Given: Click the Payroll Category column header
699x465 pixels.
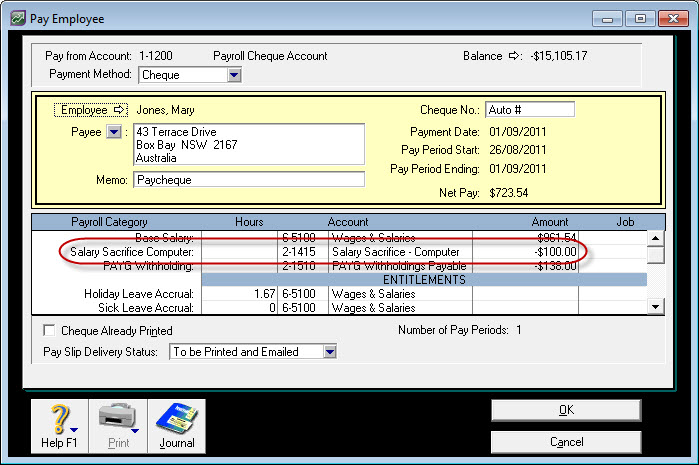Looking at the screenshot, I should click(x=109, y=222).
